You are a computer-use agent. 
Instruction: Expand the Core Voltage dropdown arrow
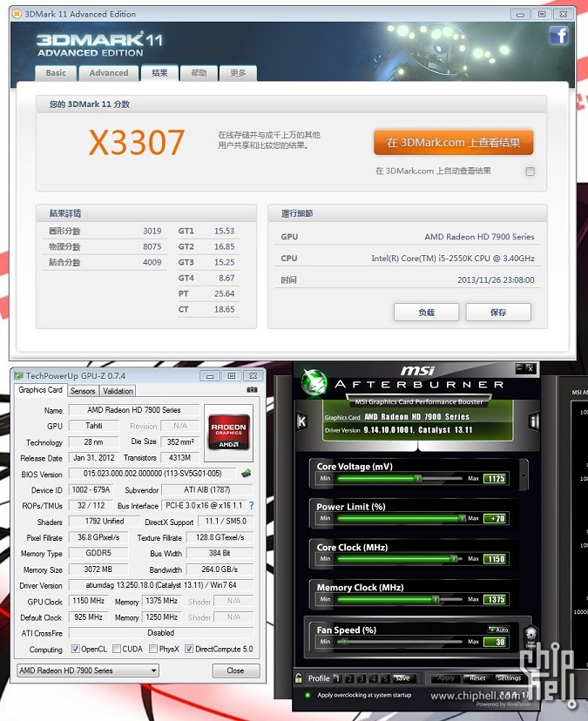pyautogui.click(x=524, y=475)
